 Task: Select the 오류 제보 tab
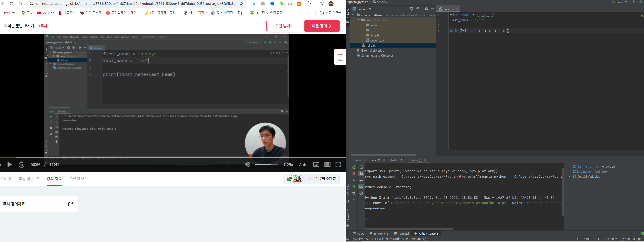(76, 179)
